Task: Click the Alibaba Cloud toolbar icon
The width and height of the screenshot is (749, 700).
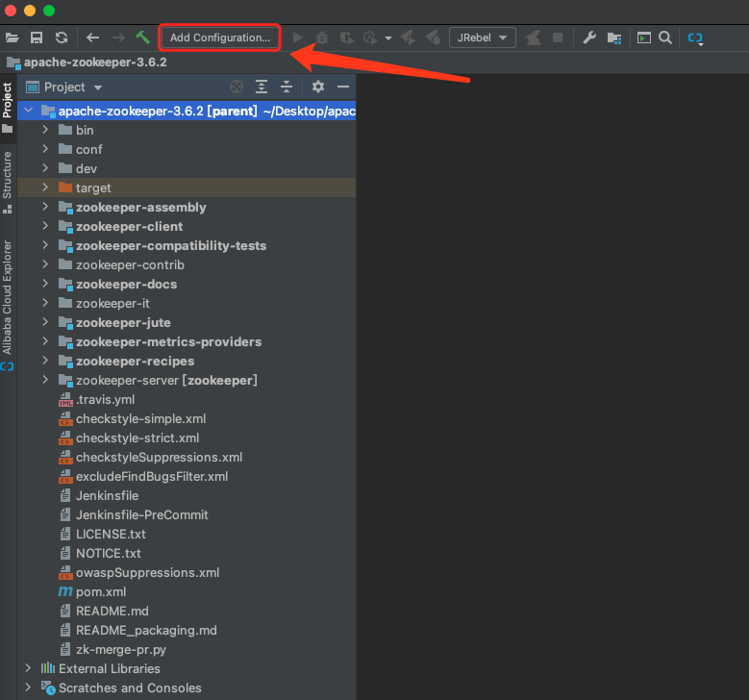Action: click(695, 39)
